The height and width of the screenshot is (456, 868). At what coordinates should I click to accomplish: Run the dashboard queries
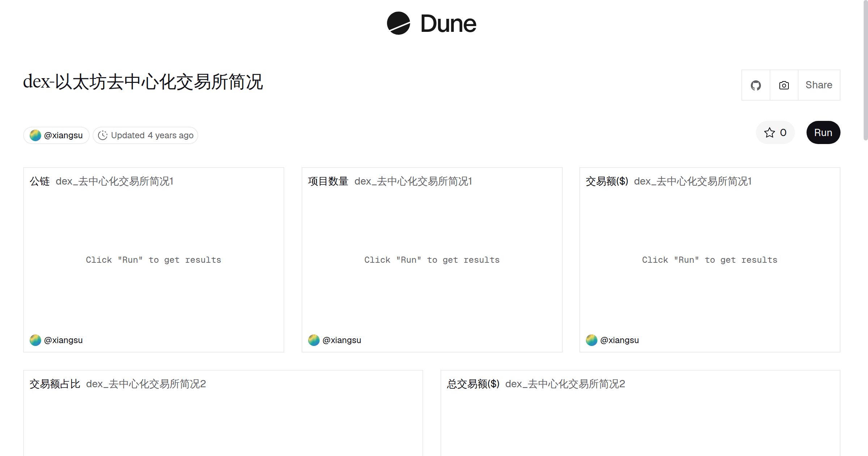click(823, 132)
